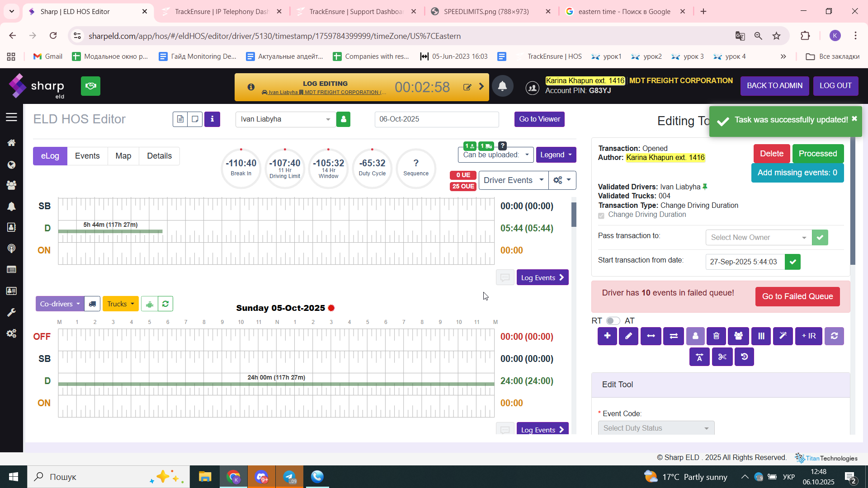Click the date field showing 06-Oct-2025
Viewport: 868px width, 488px height.
click(436, 119)
